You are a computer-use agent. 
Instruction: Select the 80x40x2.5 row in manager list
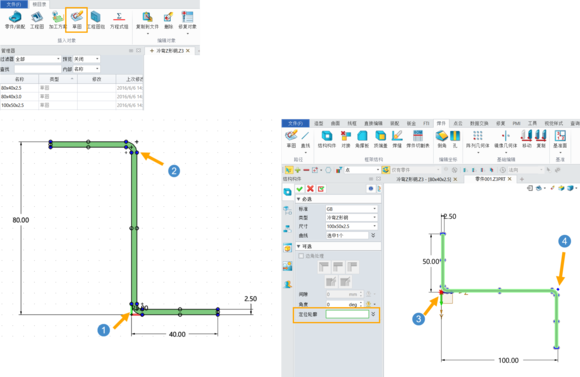tap(71, 88)
